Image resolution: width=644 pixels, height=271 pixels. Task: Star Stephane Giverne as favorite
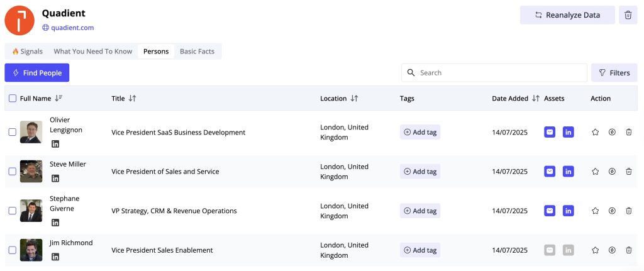(x=595, y=211)
